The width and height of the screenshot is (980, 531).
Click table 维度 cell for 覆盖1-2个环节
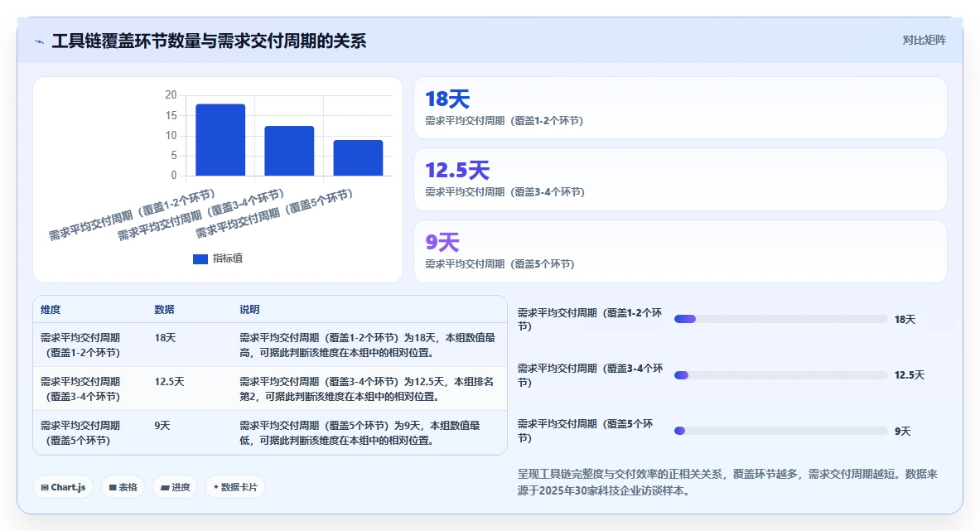(80, 345)
